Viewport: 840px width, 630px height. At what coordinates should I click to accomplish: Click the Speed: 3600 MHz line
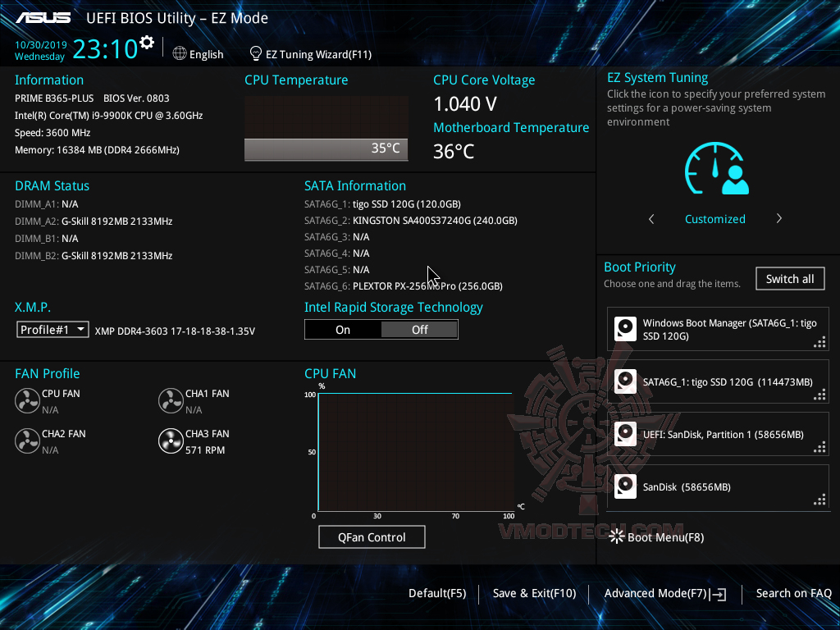pyautogui.click(x=52, y=133)
